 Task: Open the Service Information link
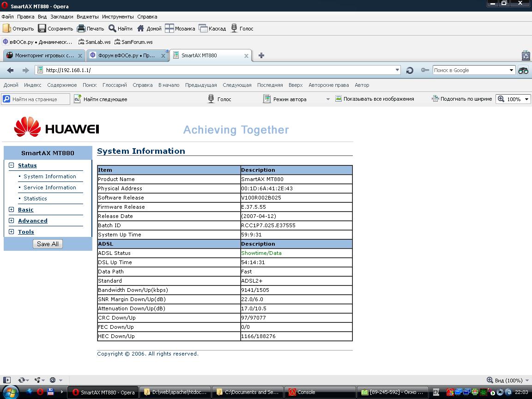click(x=50, y=187)
